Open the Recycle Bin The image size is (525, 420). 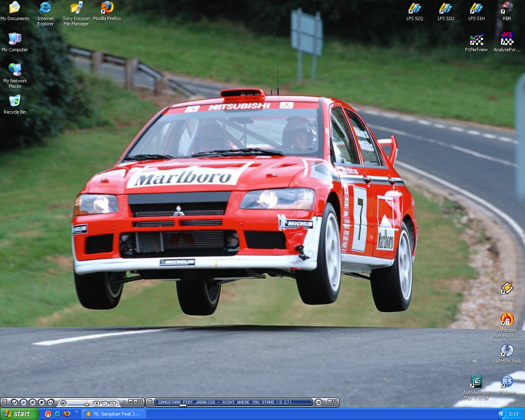(15, 105)
